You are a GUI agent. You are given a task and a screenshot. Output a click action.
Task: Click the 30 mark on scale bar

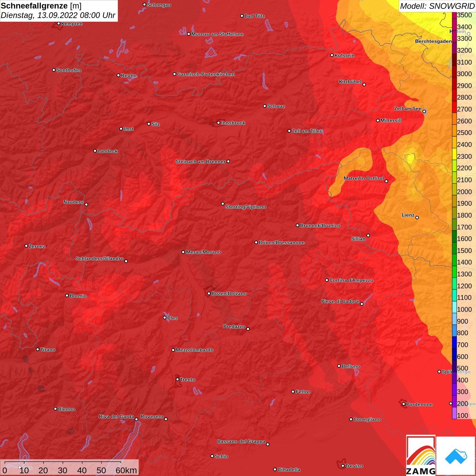[x=63, y=470]
